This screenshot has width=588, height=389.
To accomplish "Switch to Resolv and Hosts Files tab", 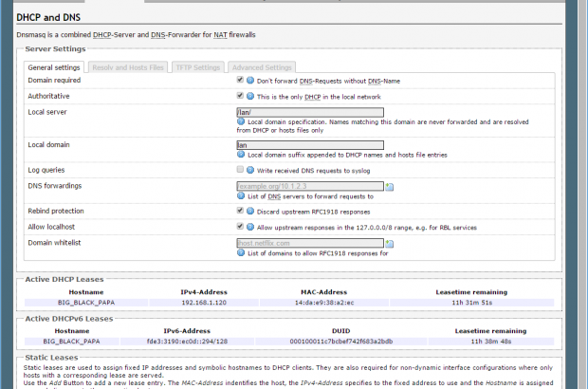I will pyautogui.click(x=126, y=67).
